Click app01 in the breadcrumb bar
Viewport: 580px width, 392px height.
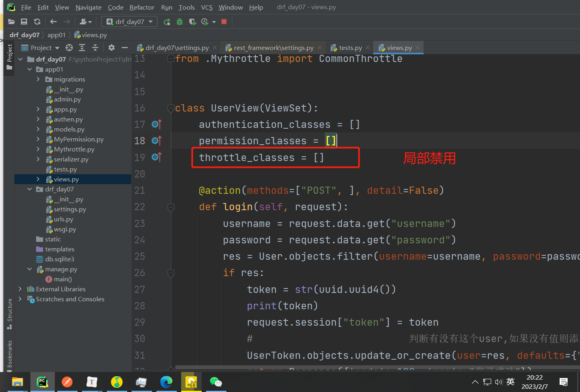pos(56,35)
